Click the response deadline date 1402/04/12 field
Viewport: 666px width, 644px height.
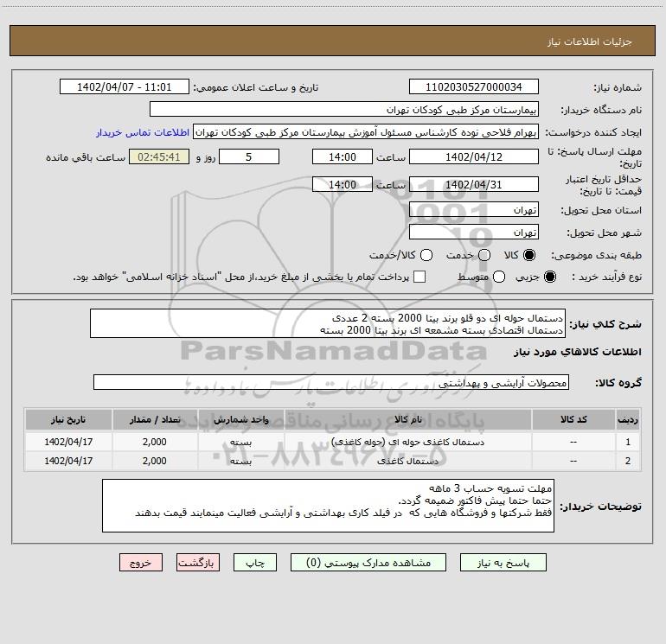click(x=474, y=156)
